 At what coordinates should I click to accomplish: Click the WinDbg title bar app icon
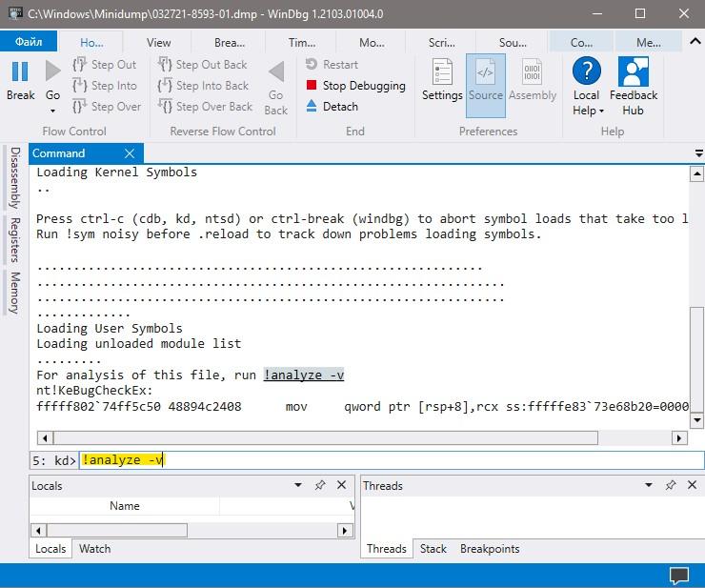coord(15,13)
